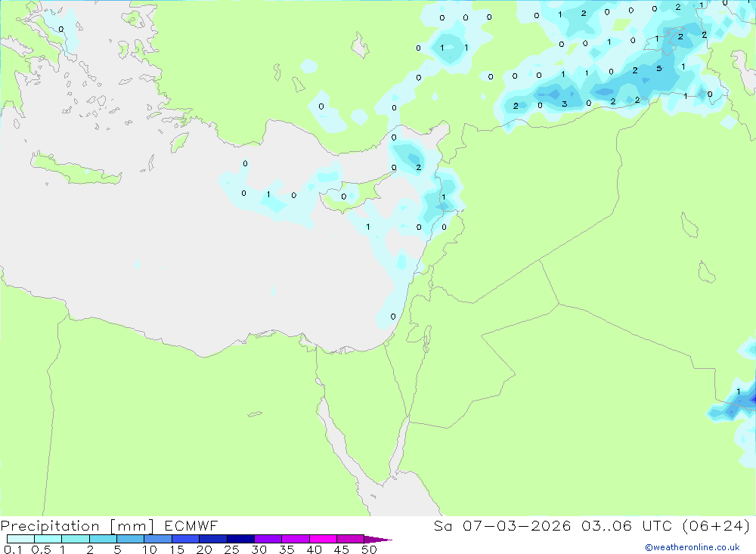This screenshot has height=554, width=756.
Task: Click the '10' legend scale label
Action: (149, 549)
